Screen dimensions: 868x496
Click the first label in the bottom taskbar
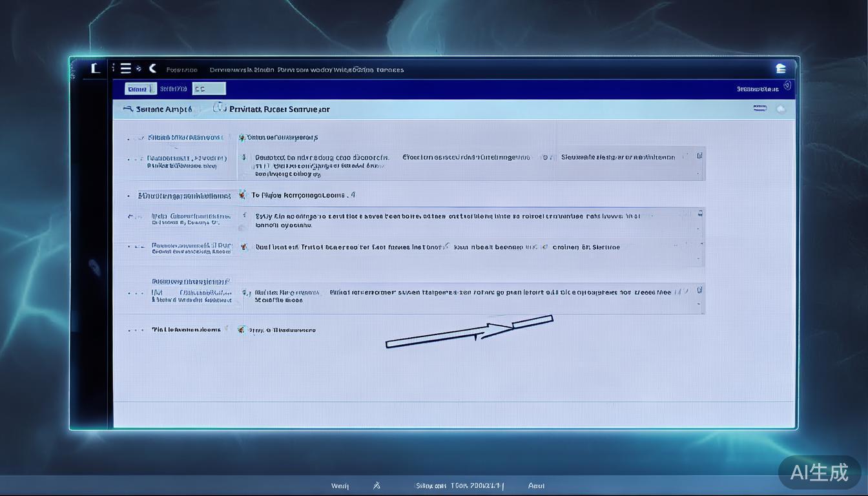click(x=340, y=486)
